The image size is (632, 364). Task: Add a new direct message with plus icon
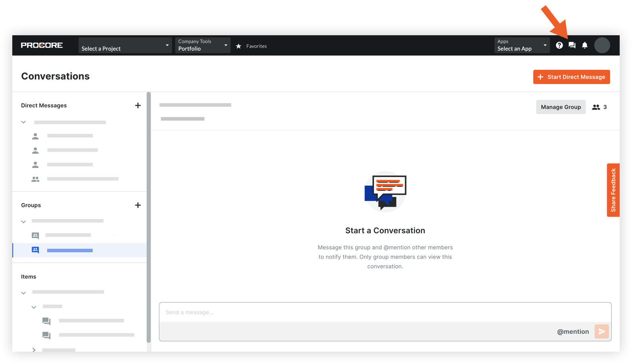coord(137,105)
